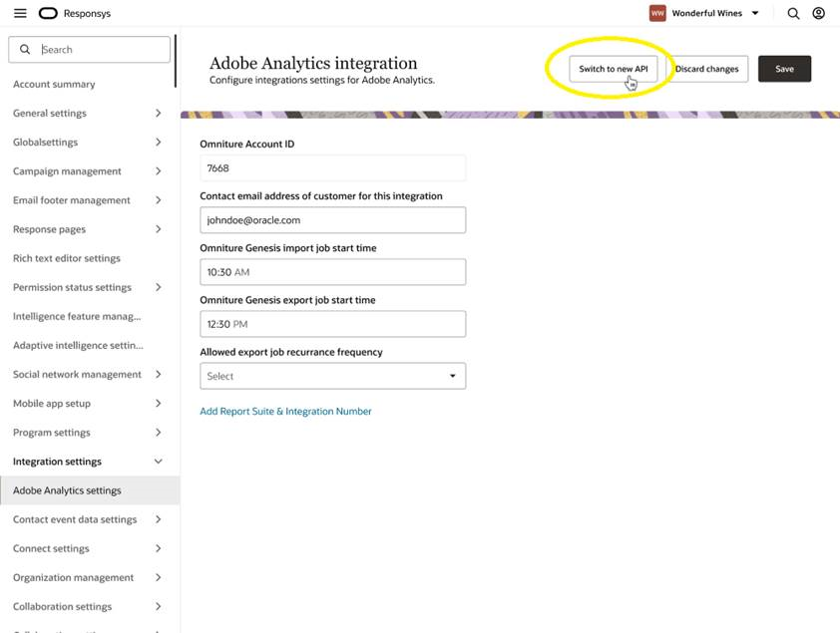Expand Email footer management chevron
The width and height of the screenshot is (840, 633).
point(158,200)
